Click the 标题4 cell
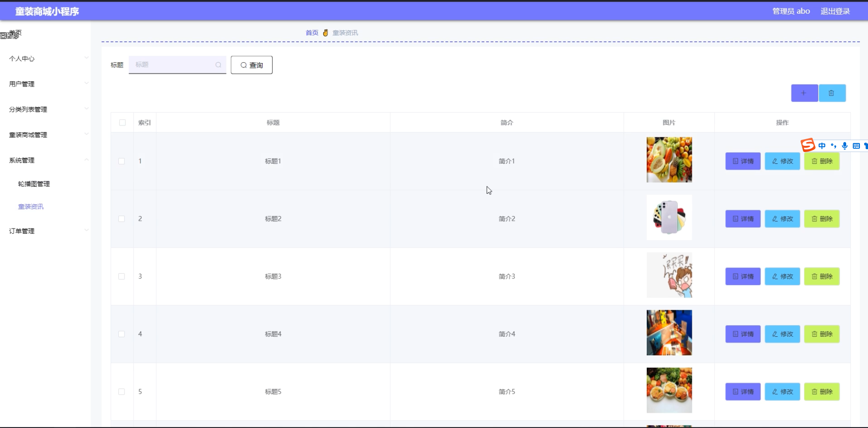The height and width of the screenshot is (428, 868). pos(273,334)
